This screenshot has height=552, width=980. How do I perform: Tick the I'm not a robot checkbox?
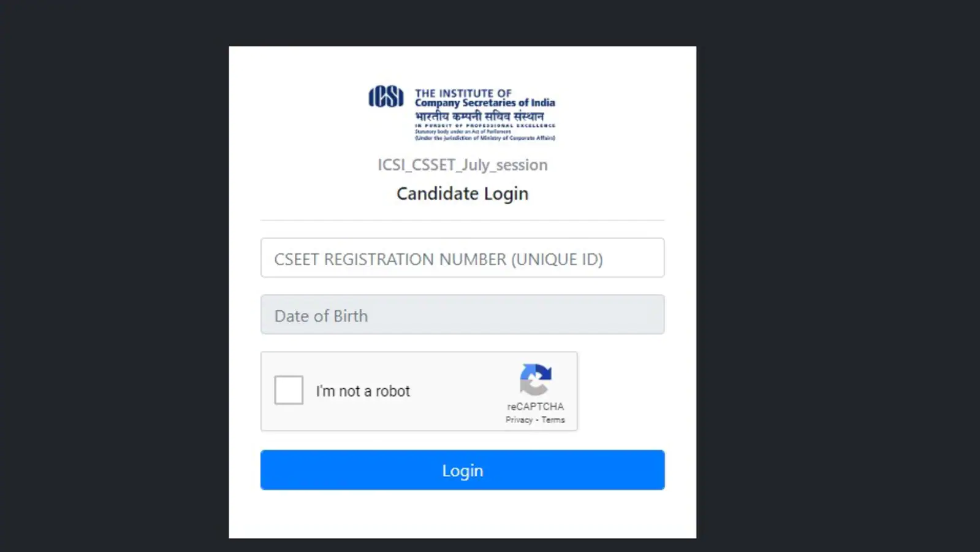point(289,390)
